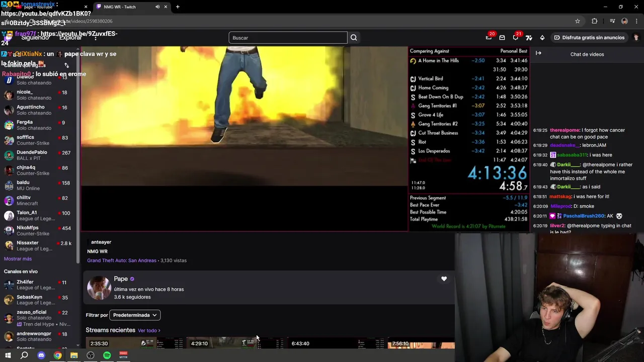Select the NMG WR - Twitch tab
This screenshot has width=644, height=362.
[131, 7]
